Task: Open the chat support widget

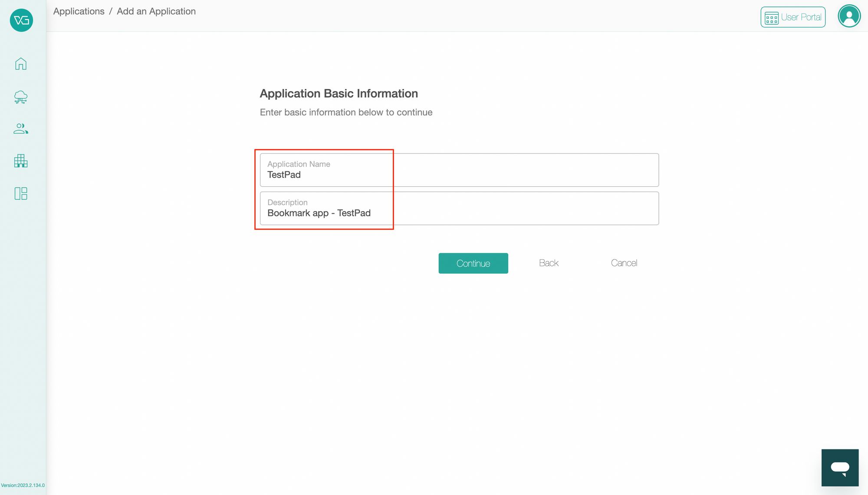Action: tap(840, 468)
